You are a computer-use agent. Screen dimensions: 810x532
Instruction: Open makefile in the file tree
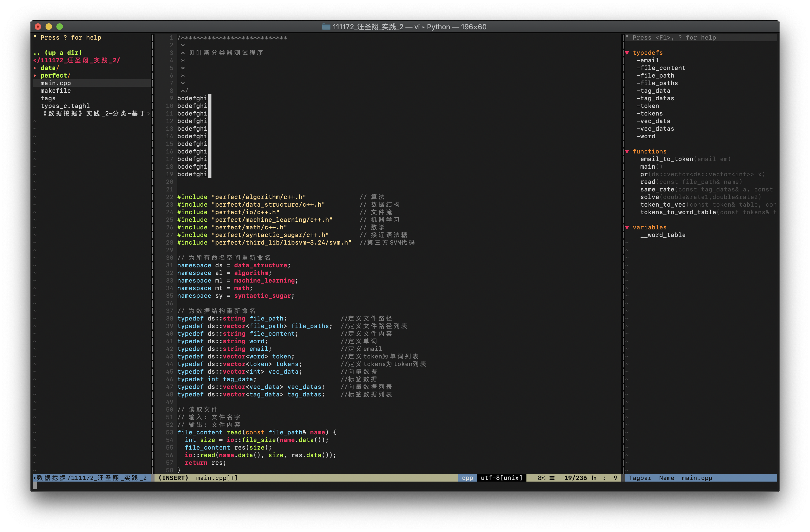(x=56, y=91)
